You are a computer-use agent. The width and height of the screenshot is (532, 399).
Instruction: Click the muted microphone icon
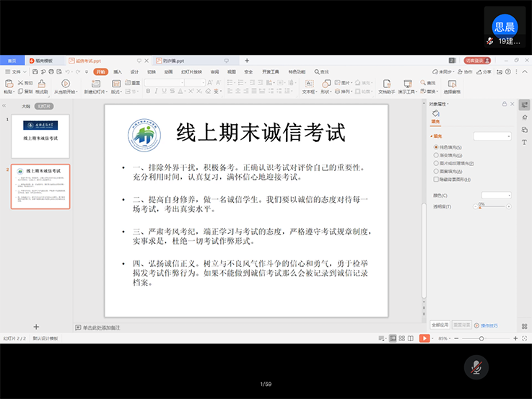(x=476, y=367)
